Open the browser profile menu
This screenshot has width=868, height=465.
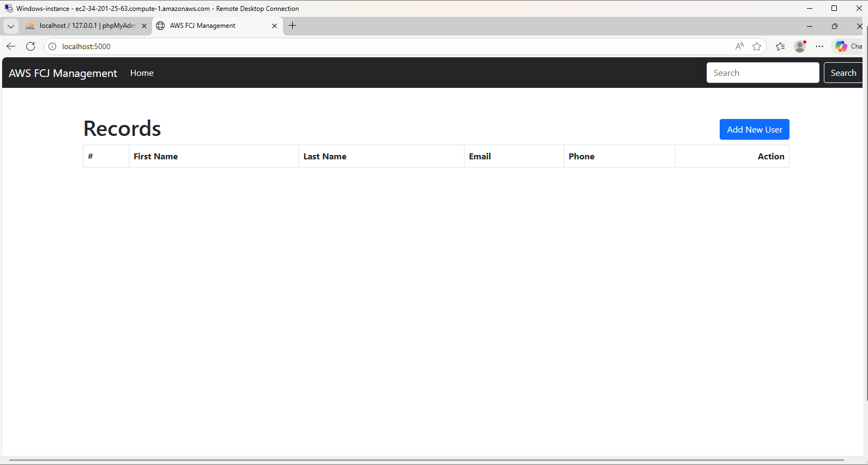pos(800,46)
